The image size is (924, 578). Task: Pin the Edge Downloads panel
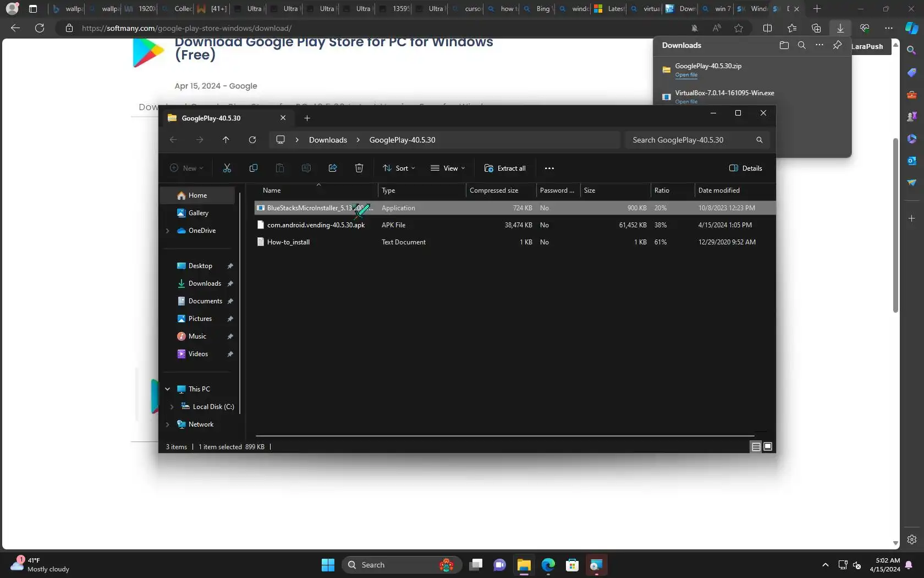pyautogui.click(x=837, y=45)
